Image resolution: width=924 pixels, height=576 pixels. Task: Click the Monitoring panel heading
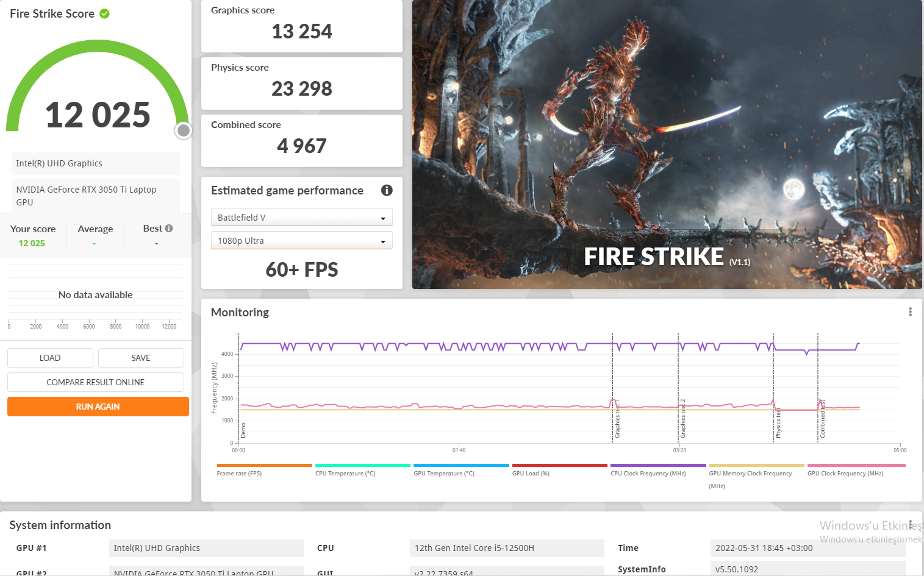tap(240, 312)
